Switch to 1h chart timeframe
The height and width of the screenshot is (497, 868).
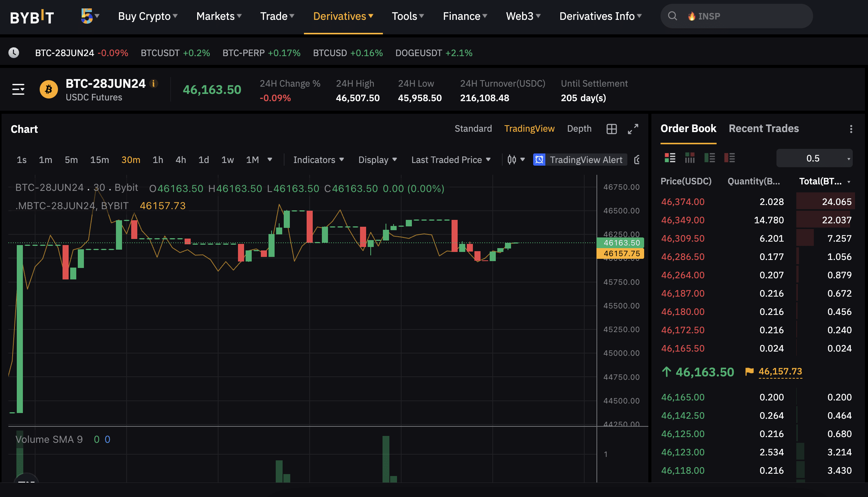[x=158, y=159]
